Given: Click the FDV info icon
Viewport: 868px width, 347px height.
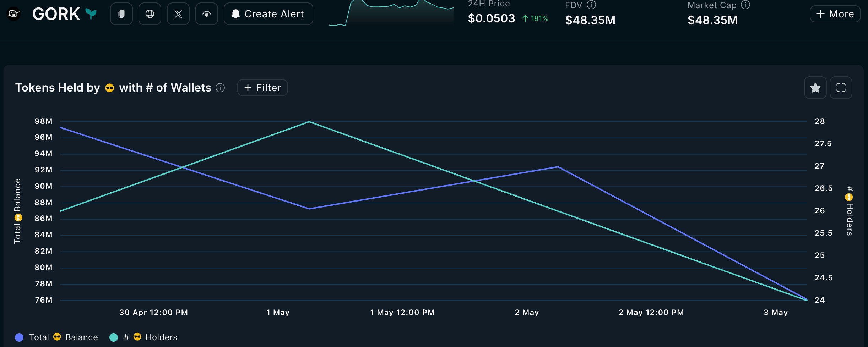Looking at the screenshot, I should click(591, 5).
